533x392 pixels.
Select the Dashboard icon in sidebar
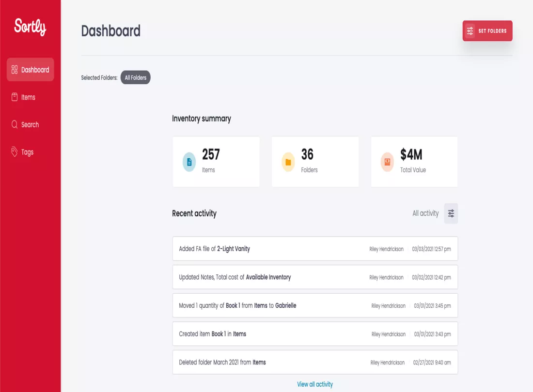[14, 69]
